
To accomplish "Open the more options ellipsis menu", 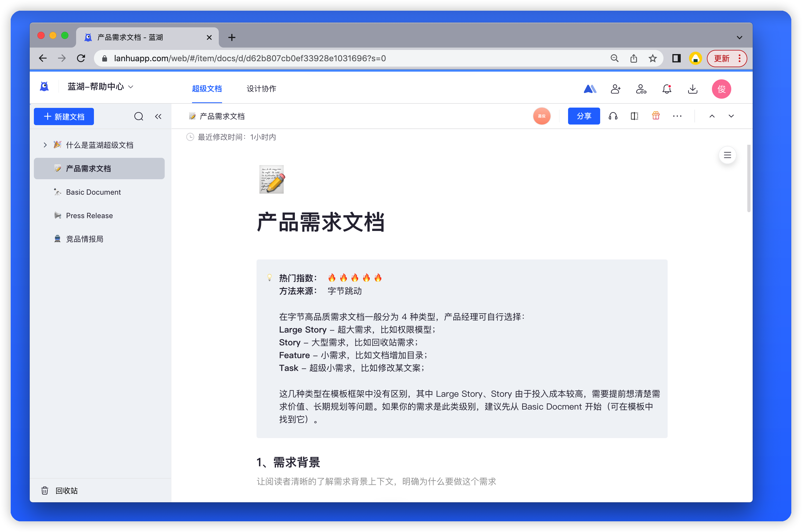I will point(677,116).
